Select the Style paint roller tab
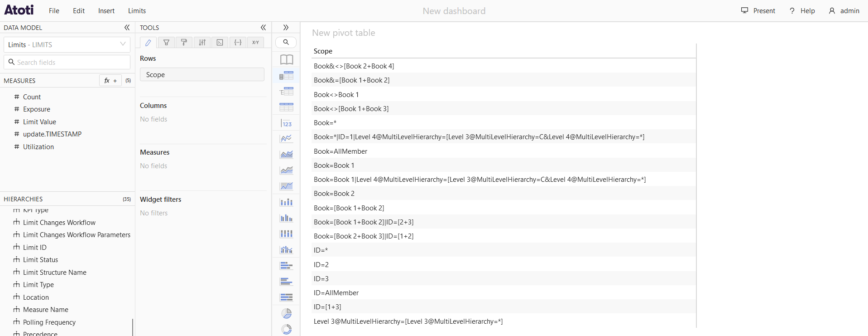Image resolution: width=868 pixels, height=336 pixels. click(x=184, y=43)
